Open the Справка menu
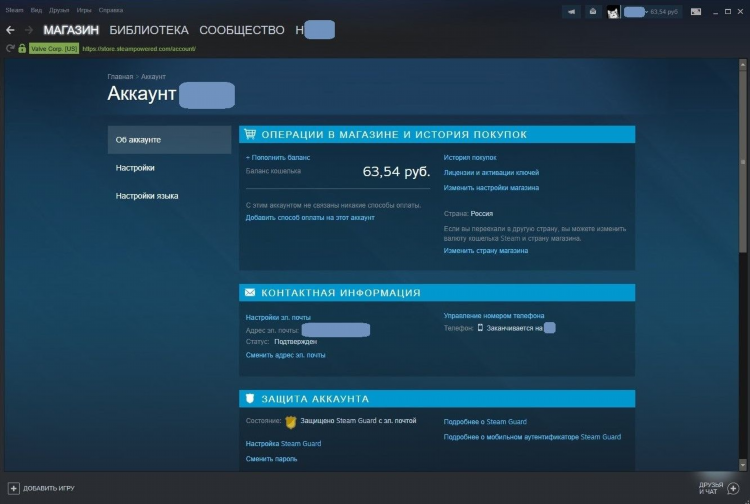 pyautogui.click(x=110, y=10)
